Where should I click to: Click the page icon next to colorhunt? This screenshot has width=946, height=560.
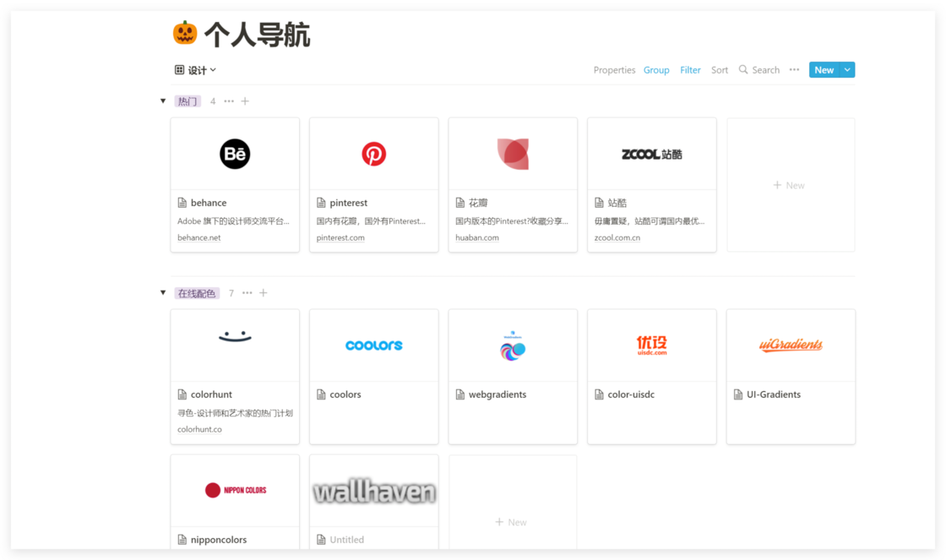coord(182,394)
